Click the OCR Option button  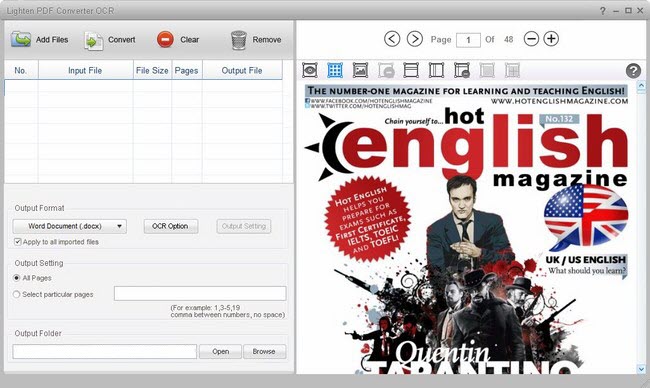pos(170,226)
